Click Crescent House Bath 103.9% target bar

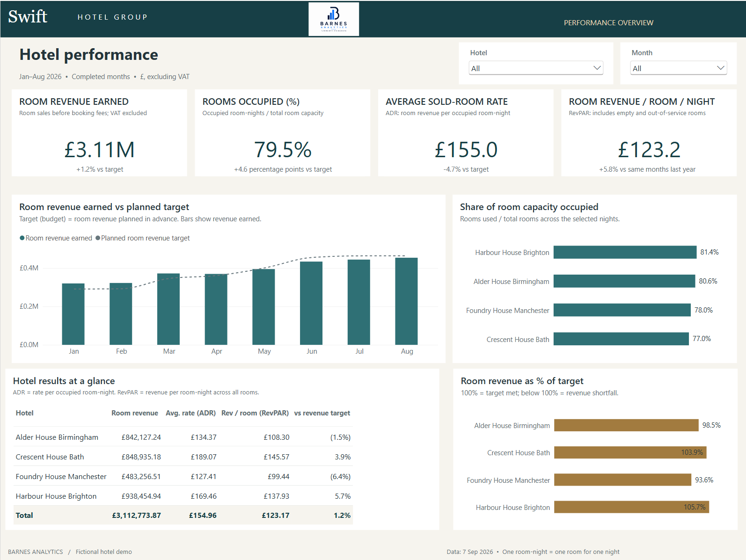(630, 452)
